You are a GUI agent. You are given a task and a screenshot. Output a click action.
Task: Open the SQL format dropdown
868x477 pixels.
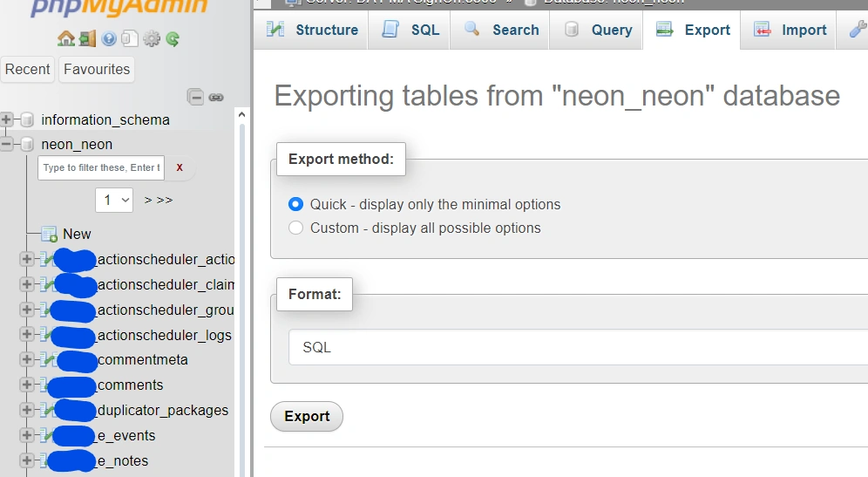tap(575, 347)
